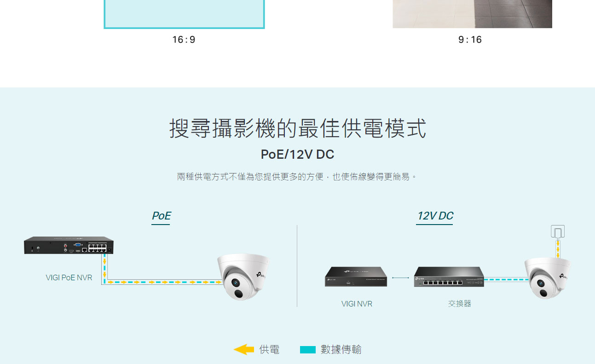Click the VIGI NVR black box image

coord(356,276)
